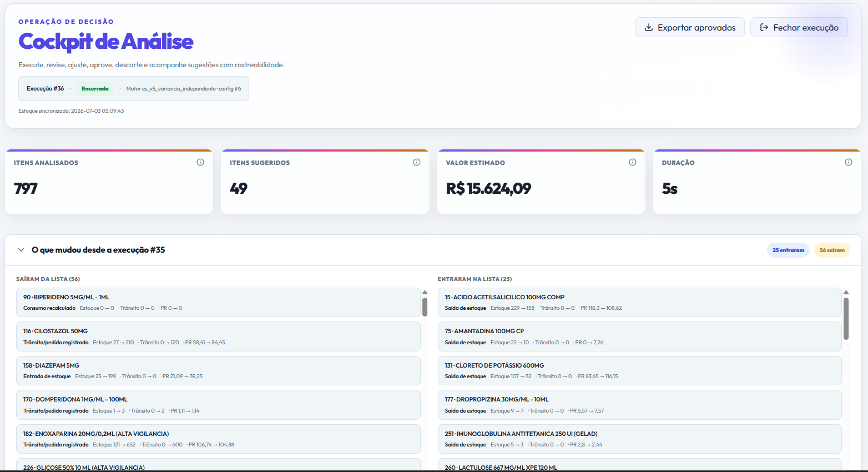Viewport: 868px width, 472px height.
Task: Click info icon on Duração card
Action: coord(849,162)
